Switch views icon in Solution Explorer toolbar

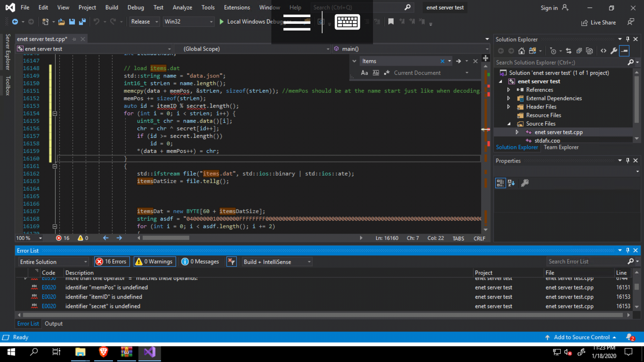click(532, 51)
